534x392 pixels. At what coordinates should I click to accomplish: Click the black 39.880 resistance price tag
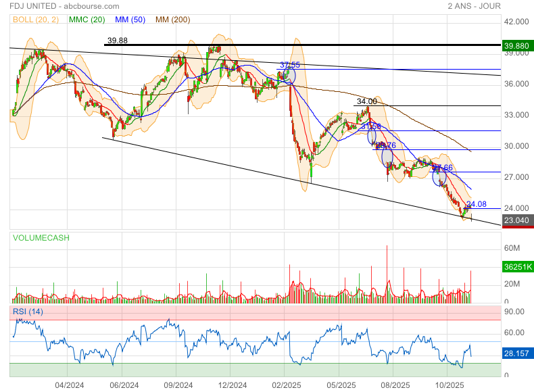[518, 45]
